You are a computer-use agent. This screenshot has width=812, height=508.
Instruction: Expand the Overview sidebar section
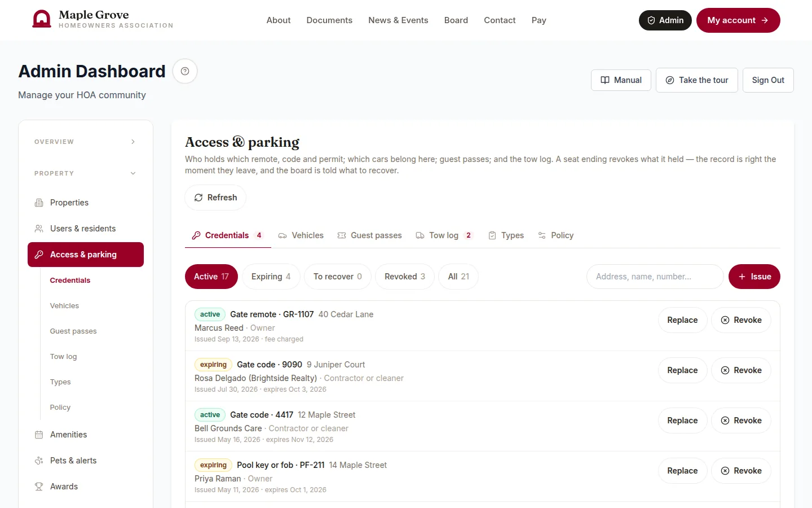point(86,142)
